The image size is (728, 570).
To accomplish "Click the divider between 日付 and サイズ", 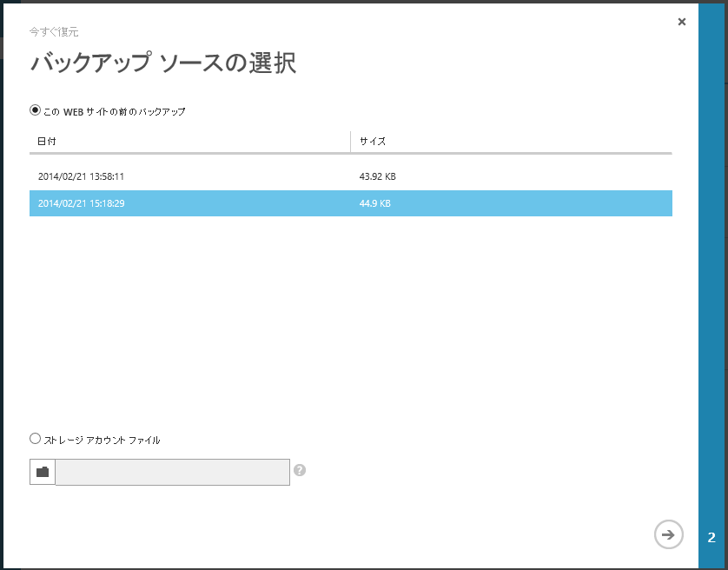I will [351, 141].
